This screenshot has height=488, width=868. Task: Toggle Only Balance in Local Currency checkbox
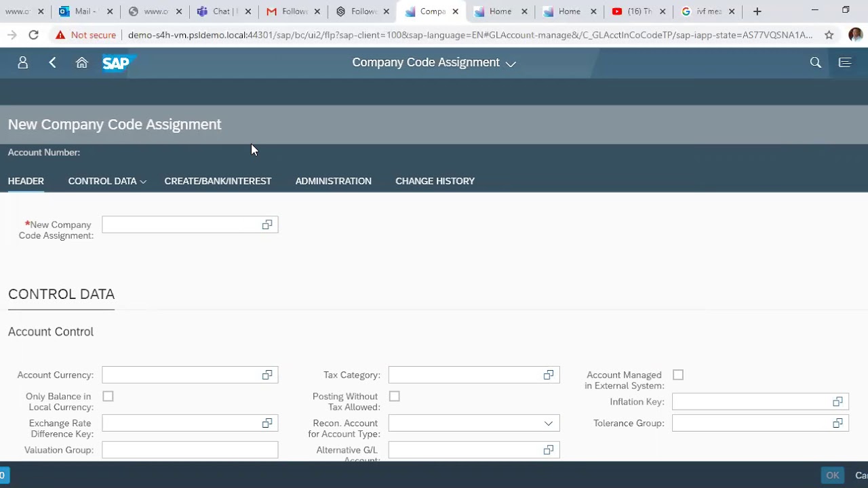click(108, 396)
